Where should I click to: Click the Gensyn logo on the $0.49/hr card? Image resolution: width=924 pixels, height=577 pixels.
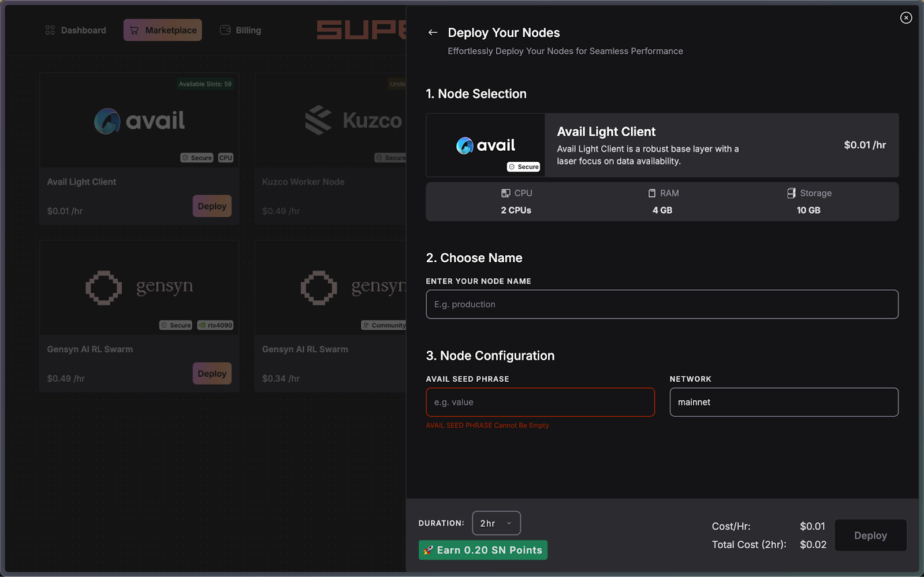(139, 287)
